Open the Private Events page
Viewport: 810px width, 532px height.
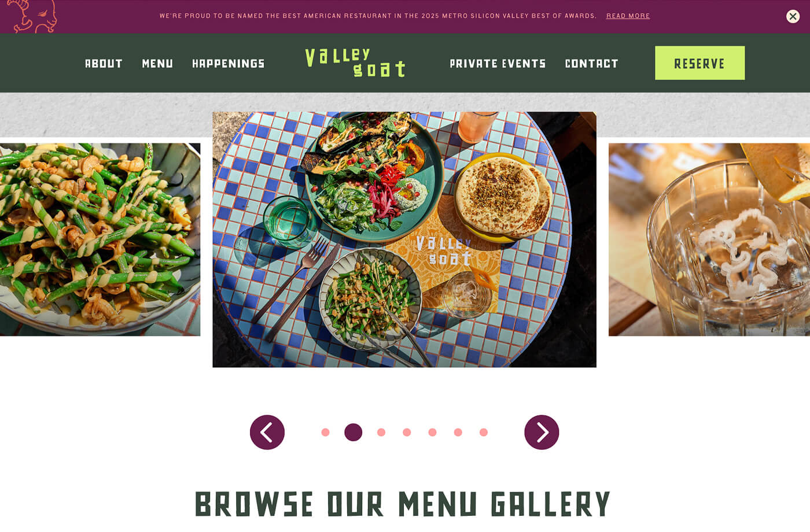pyautogui.click(x=498, y=64)
